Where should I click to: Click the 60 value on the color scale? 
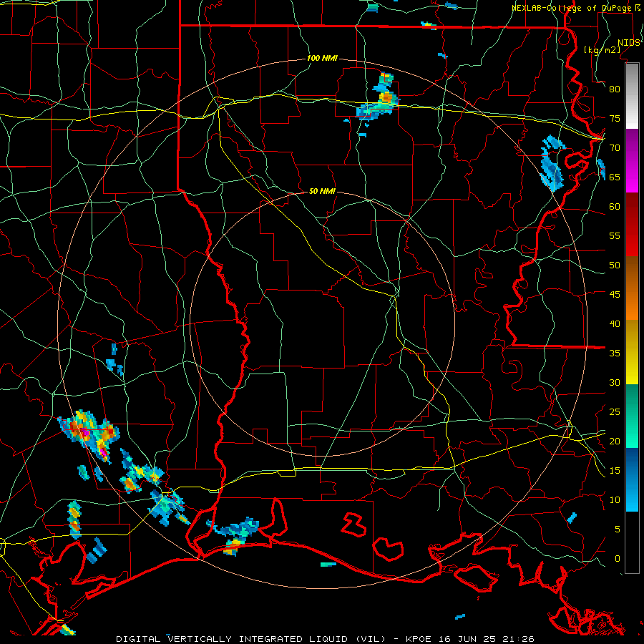615,207
